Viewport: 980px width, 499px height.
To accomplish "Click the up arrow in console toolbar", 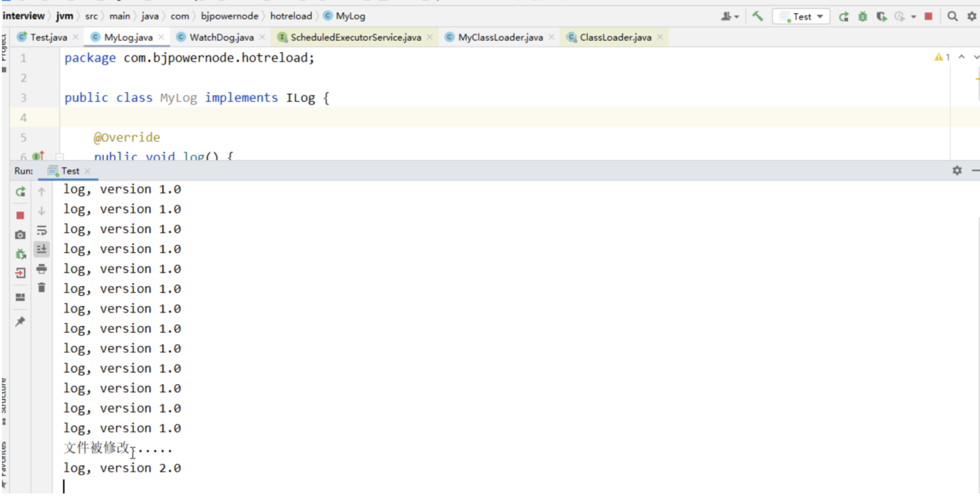I will [41, 192].
